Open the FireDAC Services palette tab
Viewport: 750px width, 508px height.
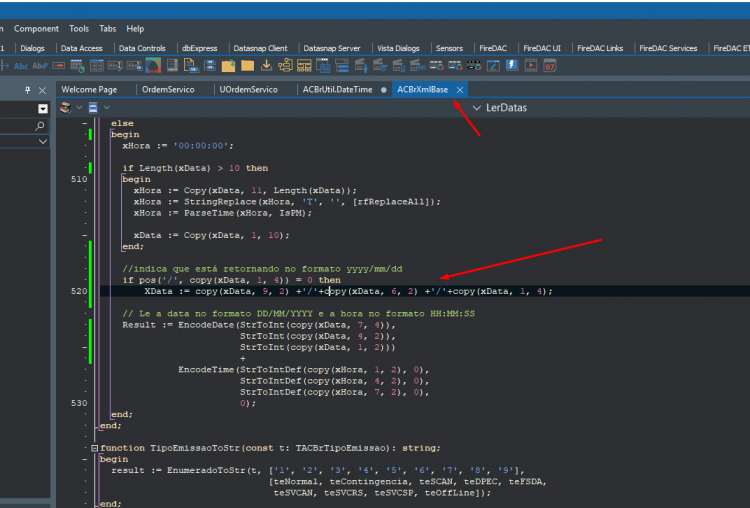tap(668, 48)
